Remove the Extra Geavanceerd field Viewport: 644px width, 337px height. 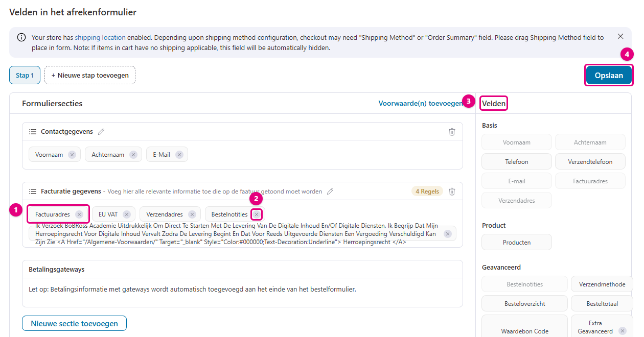click(x=622, y=331)
